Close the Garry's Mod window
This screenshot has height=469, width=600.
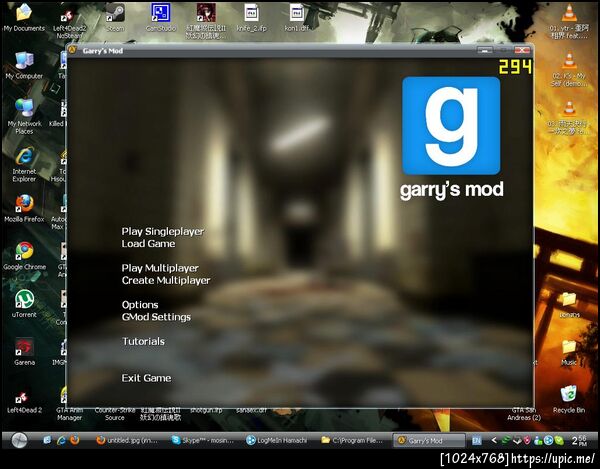tap(522, 50)
